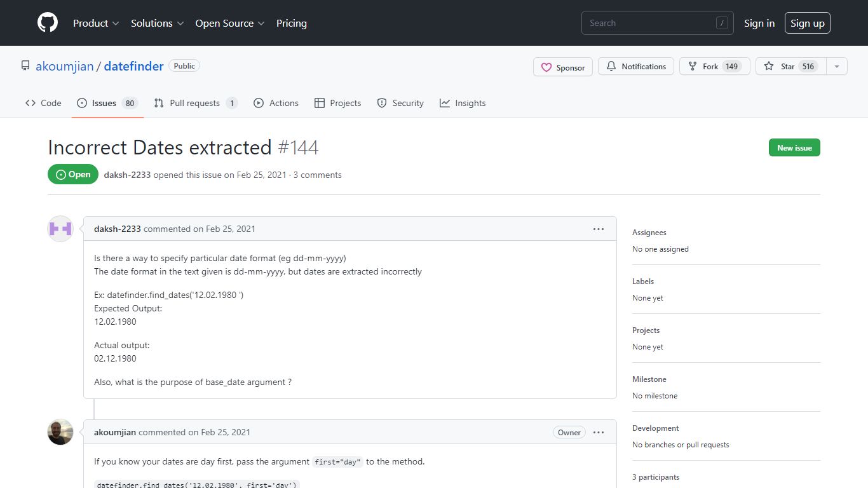The height and width of the screenshot is (488, 868).
Task: Open the options menu on akoumjian's comment
Action: tap(599, 432)
